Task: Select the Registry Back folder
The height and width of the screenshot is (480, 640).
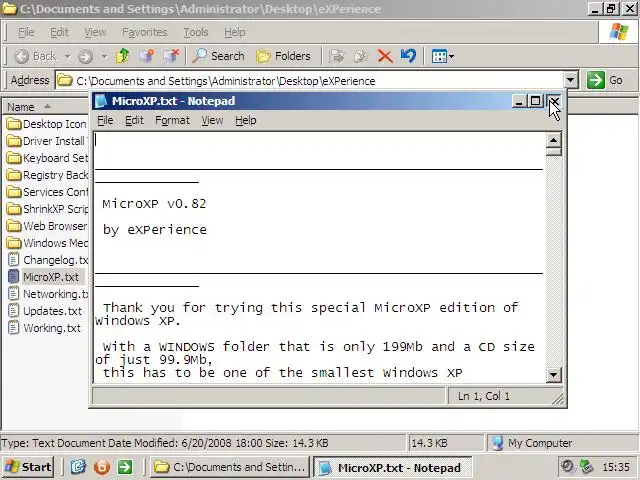Action: click(47, 175)
